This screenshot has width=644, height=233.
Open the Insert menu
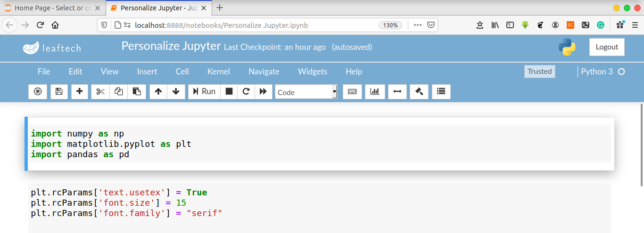click(x=147, y=72)
